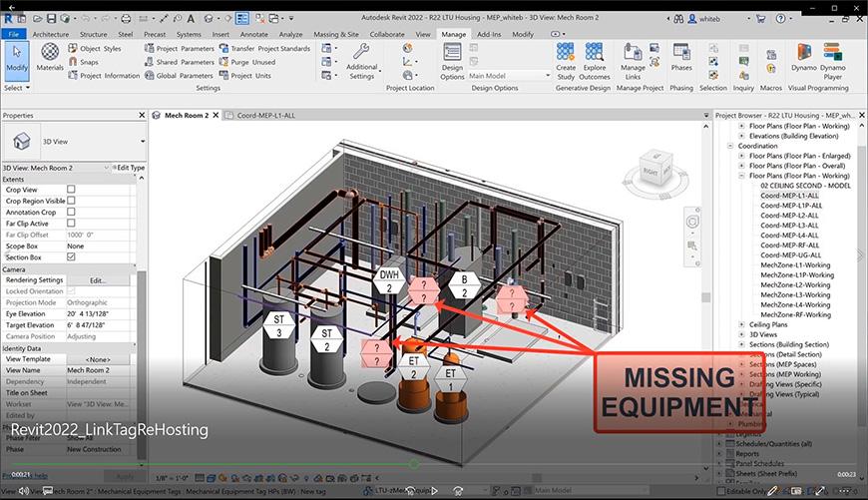
Task: Open Additional Settings wrench tool
Action: (361, 61)
